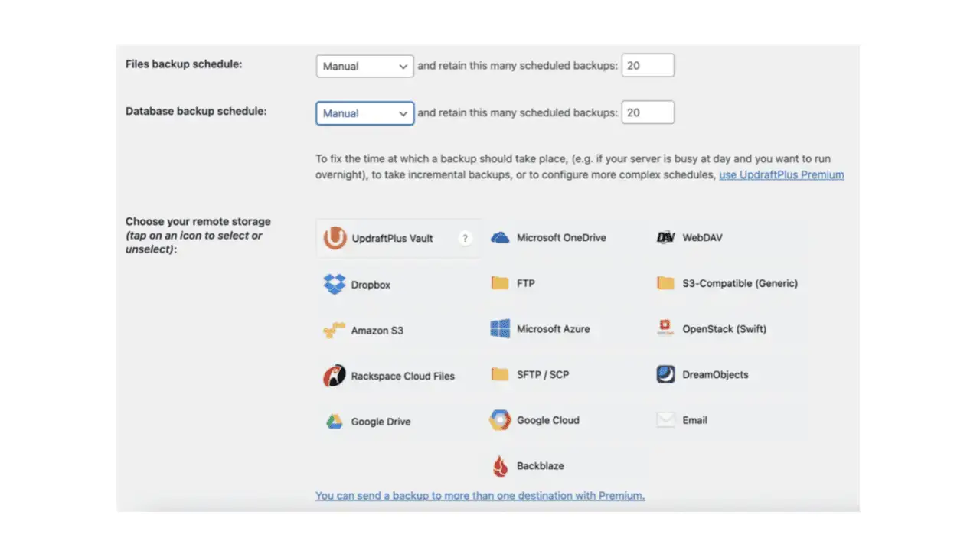Click the 'Google Cloud' label text
Screen dimensions: 980x551
548,420
